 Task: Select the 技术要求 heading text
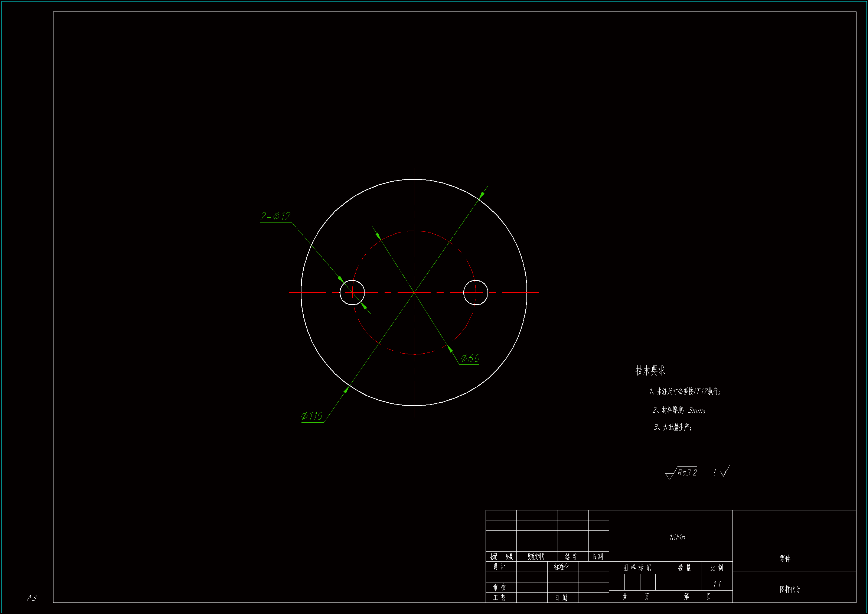(650, 371)
